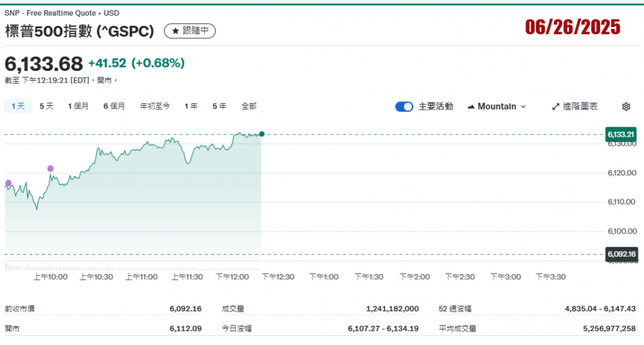
Task: Click the mountain icon for chart type
Action: 471,106
